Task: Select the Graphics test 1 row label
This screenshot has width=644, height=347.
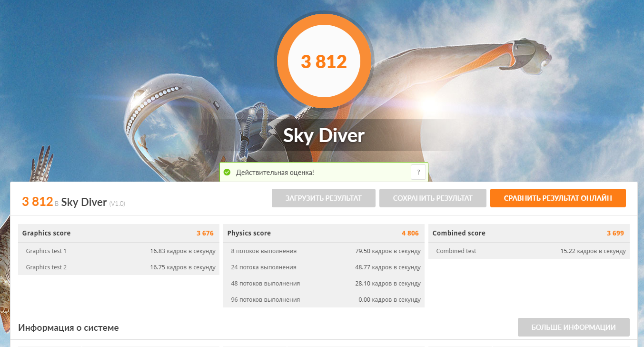Action: pos(46,251)
